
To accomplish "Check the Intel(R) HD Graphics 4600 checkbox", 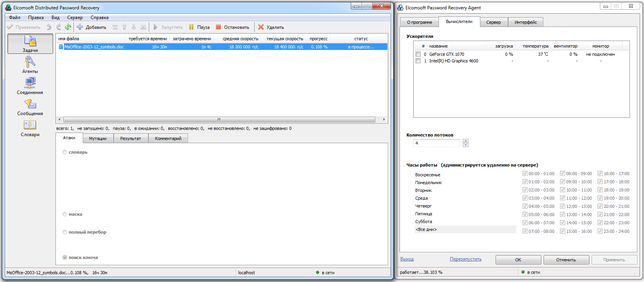I will 418,61.
